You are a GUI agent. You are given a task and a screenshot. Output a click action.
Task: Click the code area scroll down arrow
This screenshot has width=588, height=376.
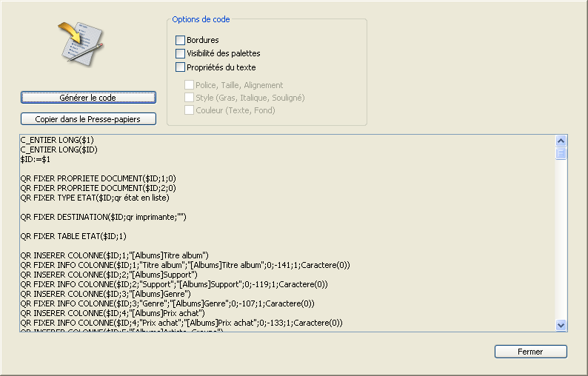pos(561,324)
